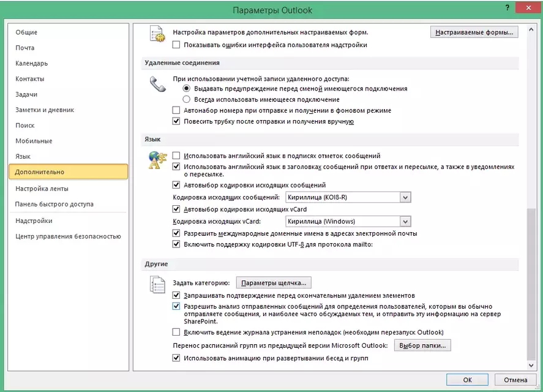The image size is (543, 392).
Task: Click the custom forms settings icon
Action: (157, 34)
